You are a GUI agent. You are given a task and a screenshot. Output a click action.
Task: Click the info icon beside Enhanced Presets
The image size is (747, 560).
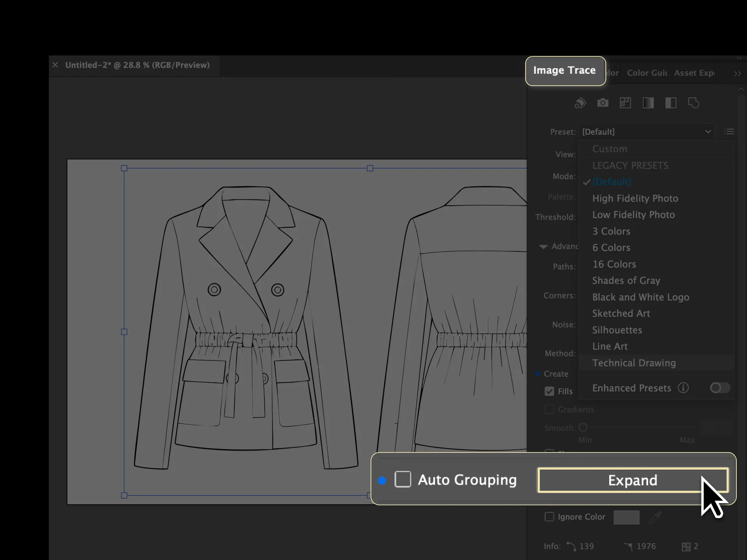(x=684, y=388)
